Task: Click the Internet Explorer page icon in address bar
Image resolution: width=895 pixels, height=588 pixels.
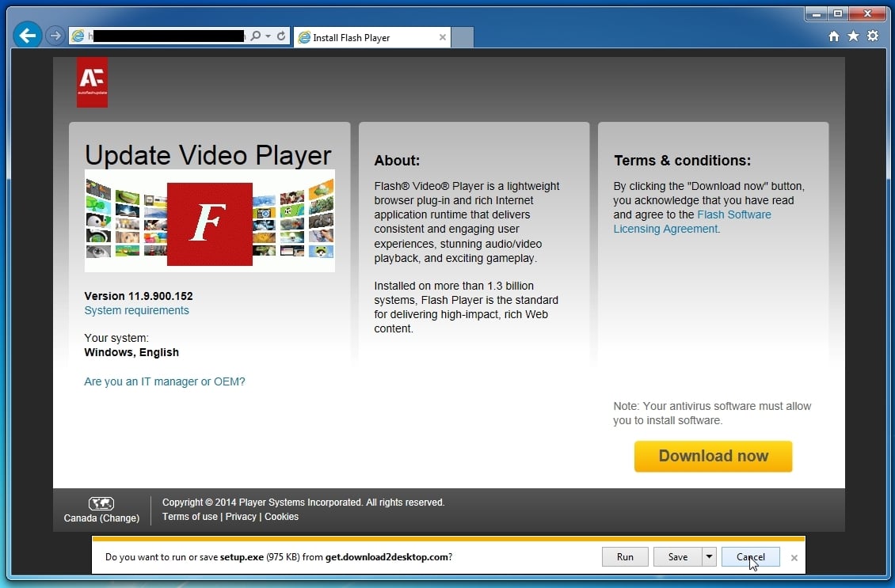Action: (x=77, y=36)
